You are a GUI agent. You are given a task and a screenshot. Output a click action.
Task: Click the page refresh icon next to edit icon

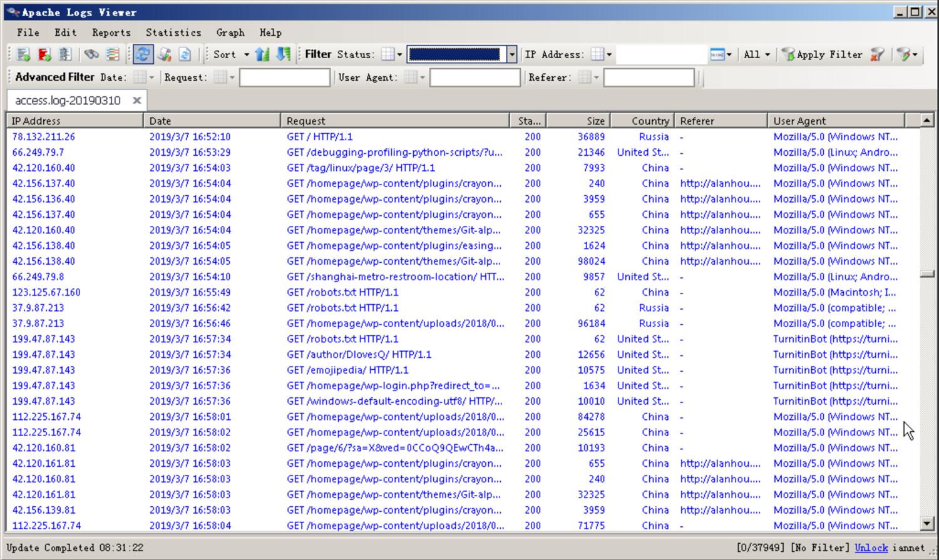point(185,54)
